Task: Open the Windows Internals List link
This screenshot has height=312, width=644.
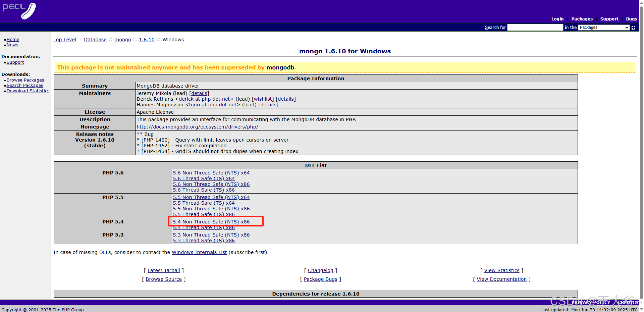Action: pos(199,252)
